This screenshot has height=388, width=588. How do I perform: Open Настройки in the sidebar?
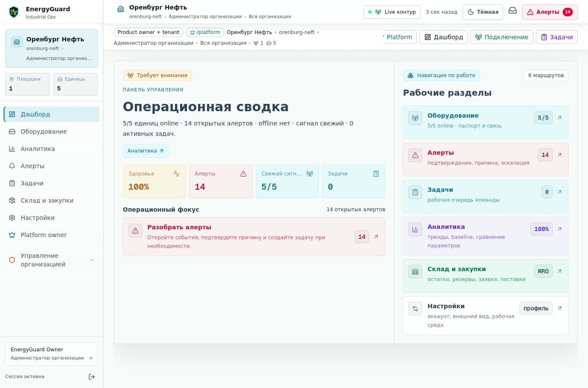click(52, 218)
